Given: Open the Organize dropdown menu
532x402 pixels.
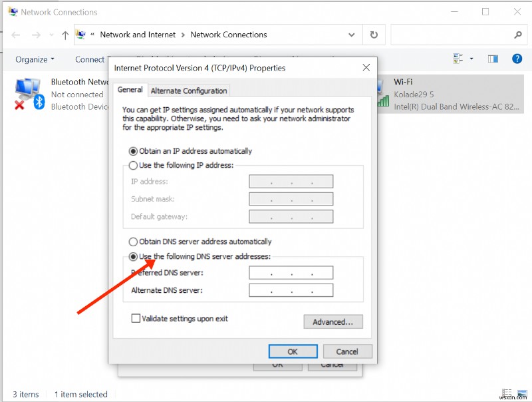Looking at the screenshot, I should tap(33, 59).
